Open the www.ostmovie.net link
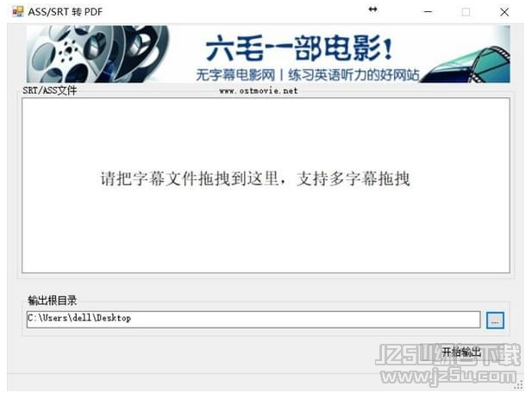The height and width of the screenshot is (399, 532). pos(259,90)
